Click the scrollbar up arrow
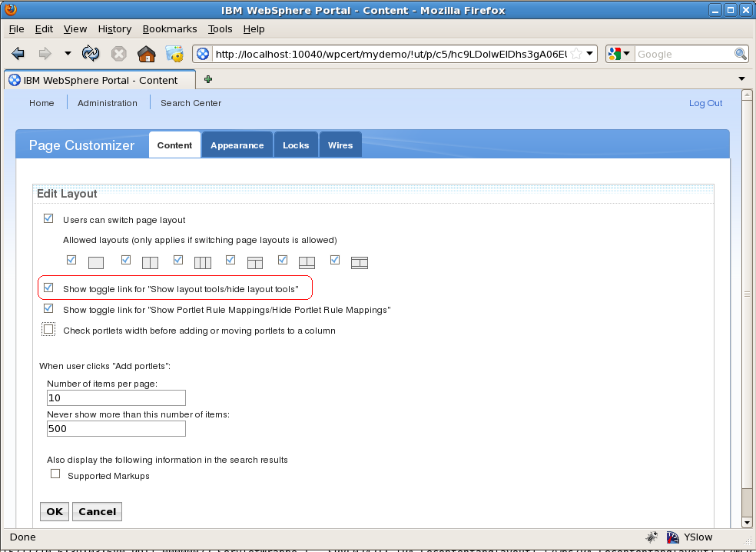The image size is (756, 552). pos(747,95)
